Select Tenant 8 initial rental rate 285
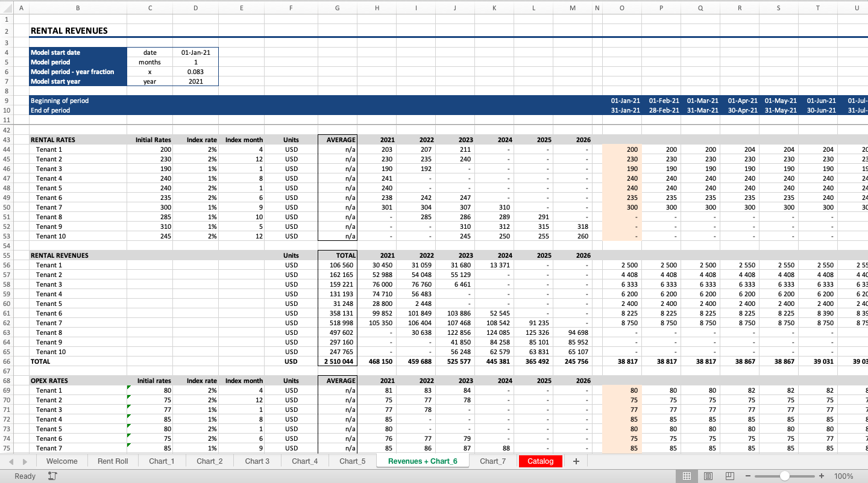This screenshot has height=483, width=868. pos(150,217)
